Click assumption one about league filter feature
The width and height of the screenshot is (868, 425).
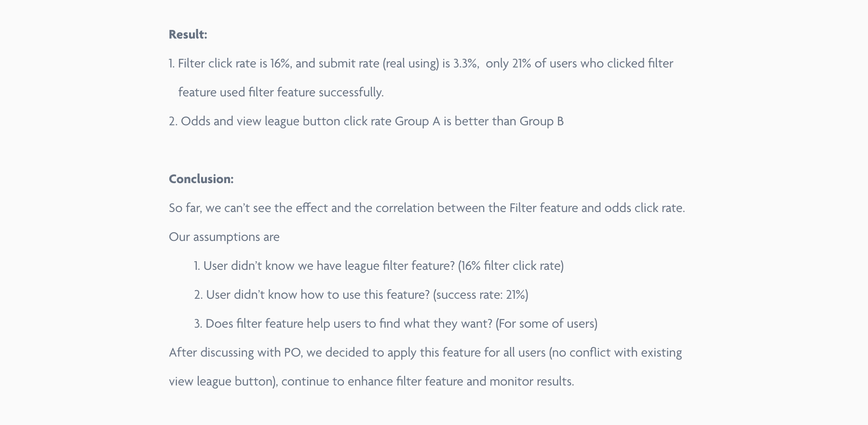[x=379, y=266]
